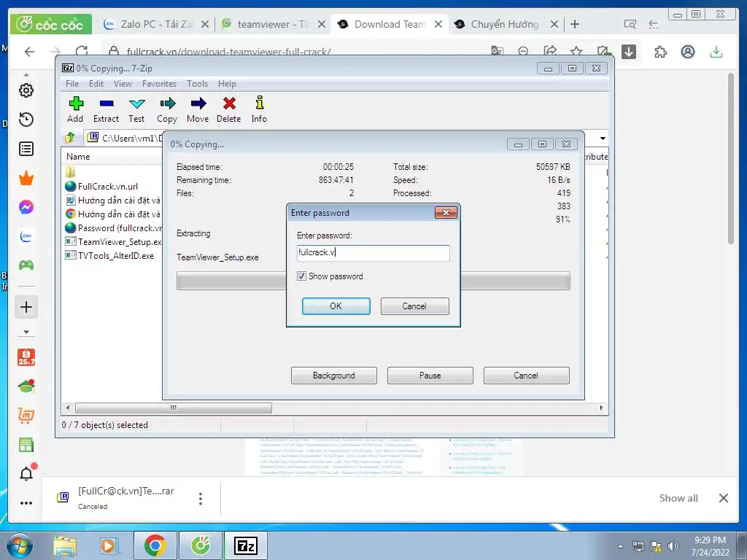This screenshot has height=560, width=747.
Task: Open the Help menu in 7-Zip
Action: (x=228, y=84)
